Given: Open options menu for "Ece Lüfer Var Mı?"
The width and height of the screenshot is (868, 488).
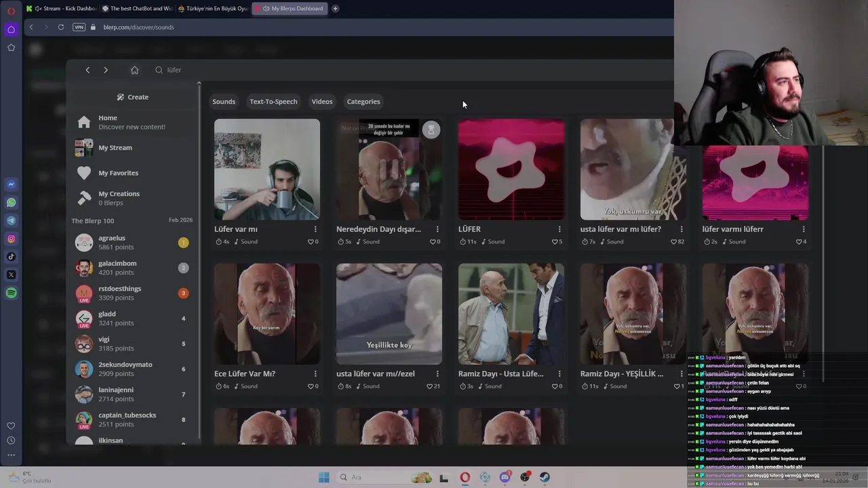Looking at the screenshot, I should point(315,373).
